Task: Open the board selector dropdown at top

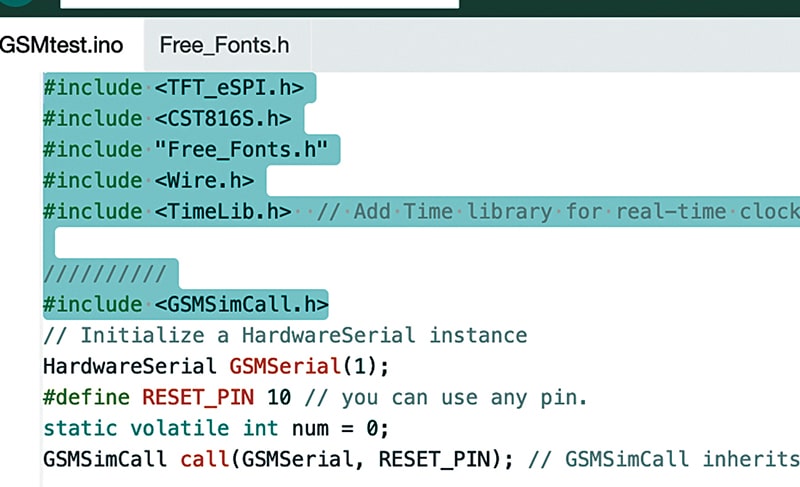Action: point(260,4)
